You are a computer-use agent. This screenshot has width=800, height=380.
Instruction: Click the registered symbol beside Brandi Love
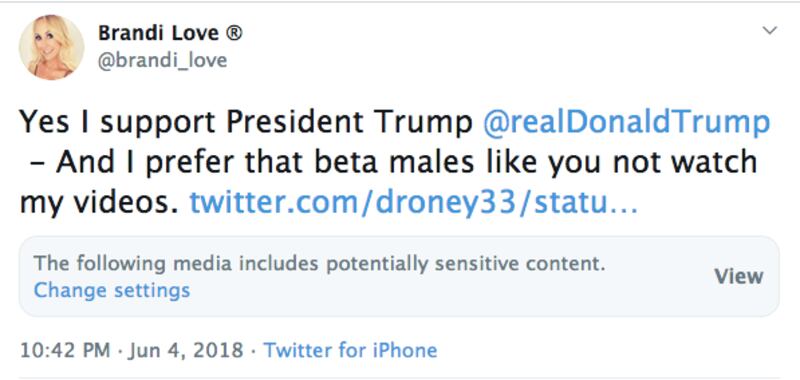point(234,34)
